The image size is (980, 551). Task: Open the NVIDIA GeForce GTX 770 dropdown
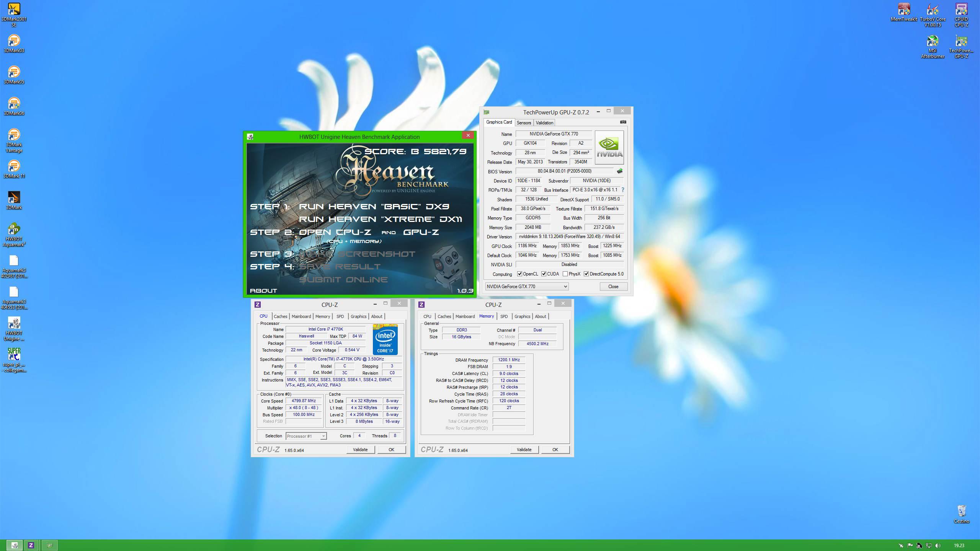point(527,286)
